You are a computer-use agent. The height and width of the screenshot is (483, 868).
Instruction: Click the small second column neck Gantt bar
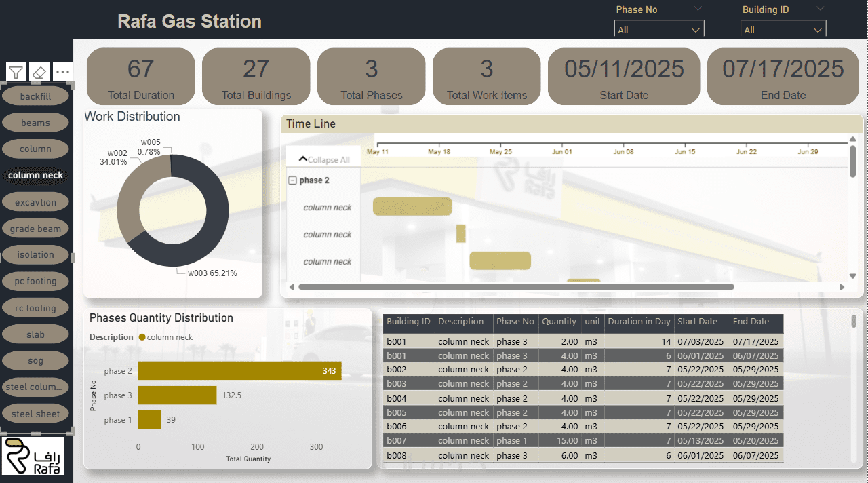coord(461,233)
